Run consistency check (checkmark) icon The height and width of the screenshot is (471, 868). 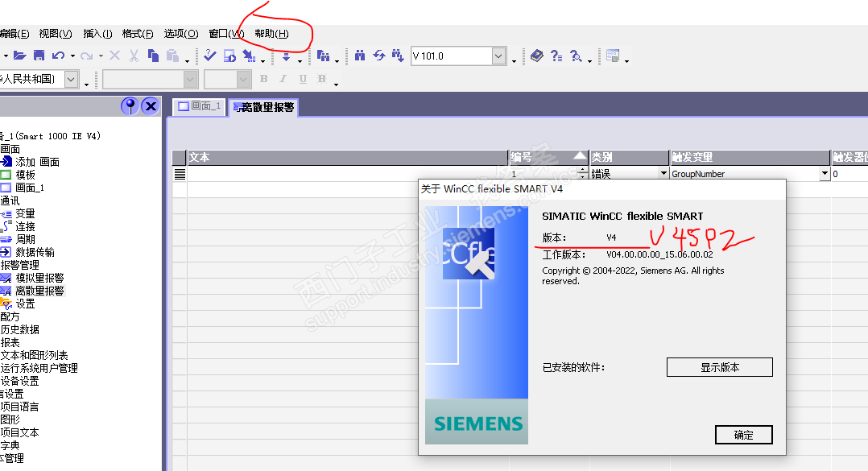point(210,56)
